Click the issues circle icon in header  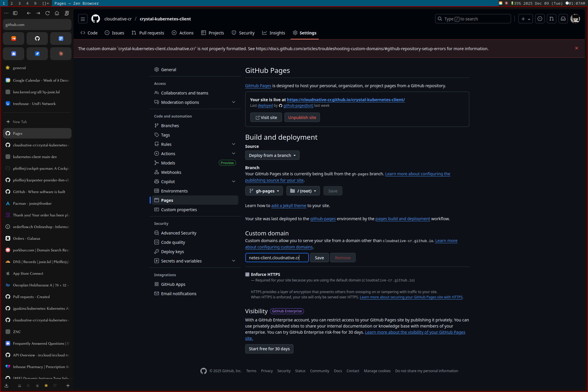tap(540, 19)
